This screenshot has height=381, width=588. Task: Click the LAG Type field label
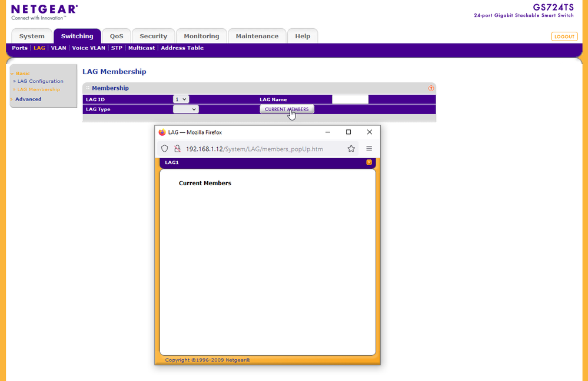click(98, 109)
